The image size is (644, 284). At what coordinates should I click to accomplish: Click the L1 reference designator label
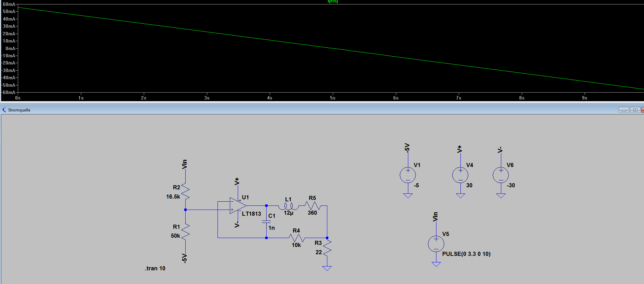tap(288, 199)
